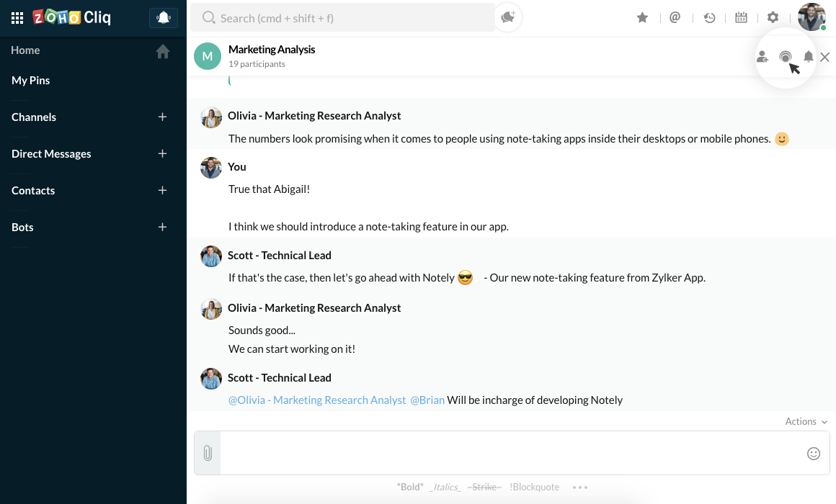Screen dimensions: 836x504
Task: Open the mentions @ icon
Action: pos(675,18)
